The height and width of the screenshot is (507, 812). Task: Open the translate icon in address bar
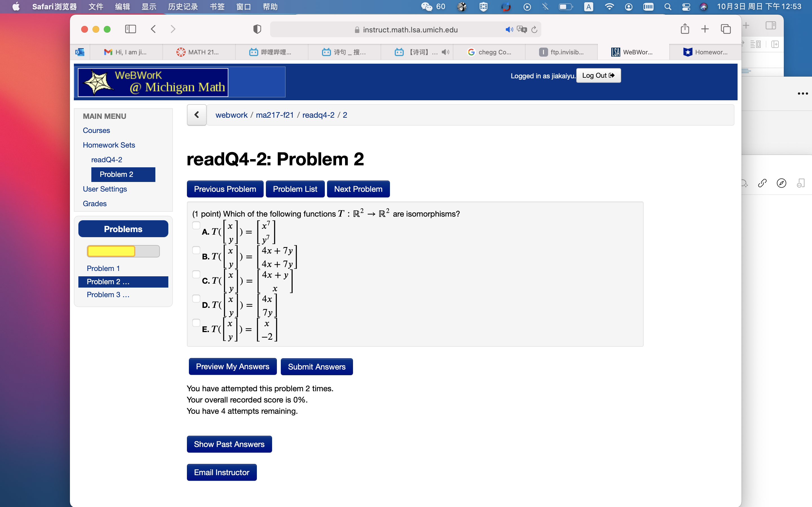[x=522, y=30]
